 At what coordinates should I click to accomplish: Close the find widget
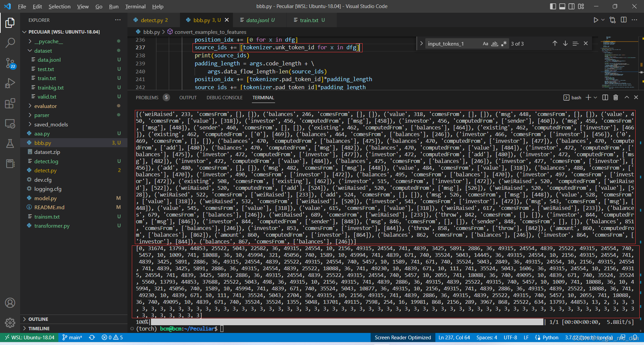(586, 44)
